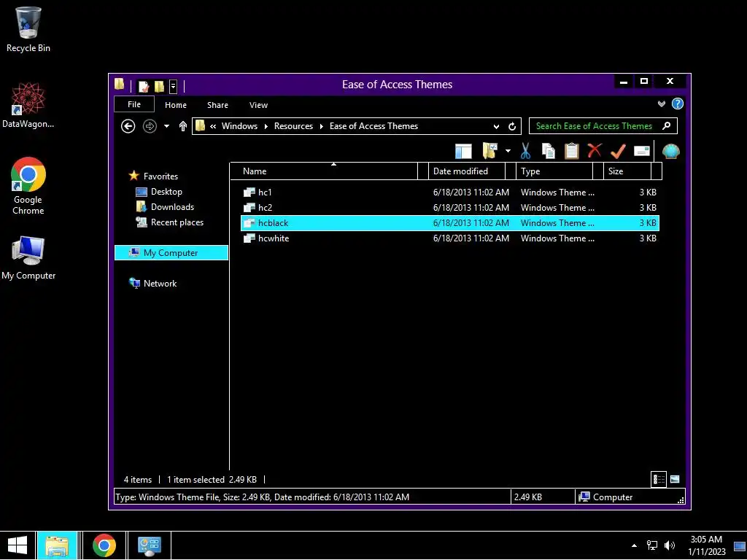Select the hcblack theme file

[x=450, y=223]
